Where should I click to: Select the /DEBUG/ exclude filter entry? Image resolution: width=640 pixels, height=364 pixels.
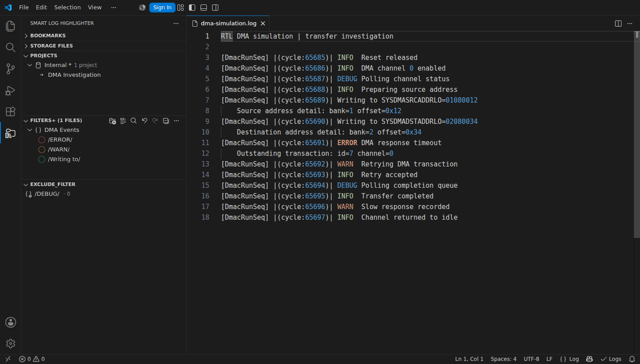(104, 194)
